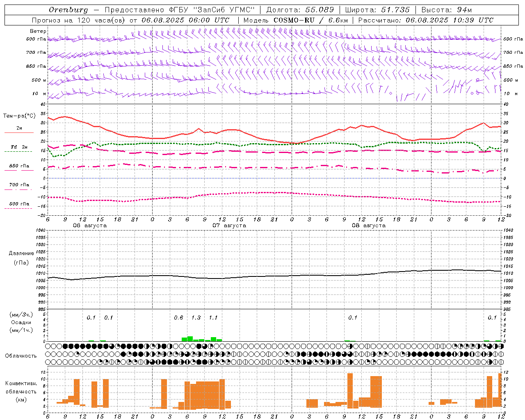525x420 pixels.
Task: Click the 06 августа date label
Action: 90,226
